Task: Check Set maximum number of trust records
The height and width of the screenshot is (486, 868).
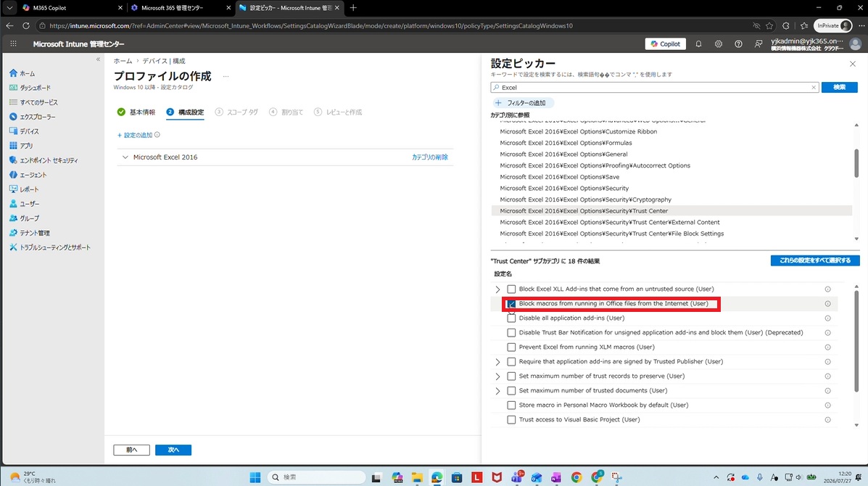Action: (x=511, y=376)
